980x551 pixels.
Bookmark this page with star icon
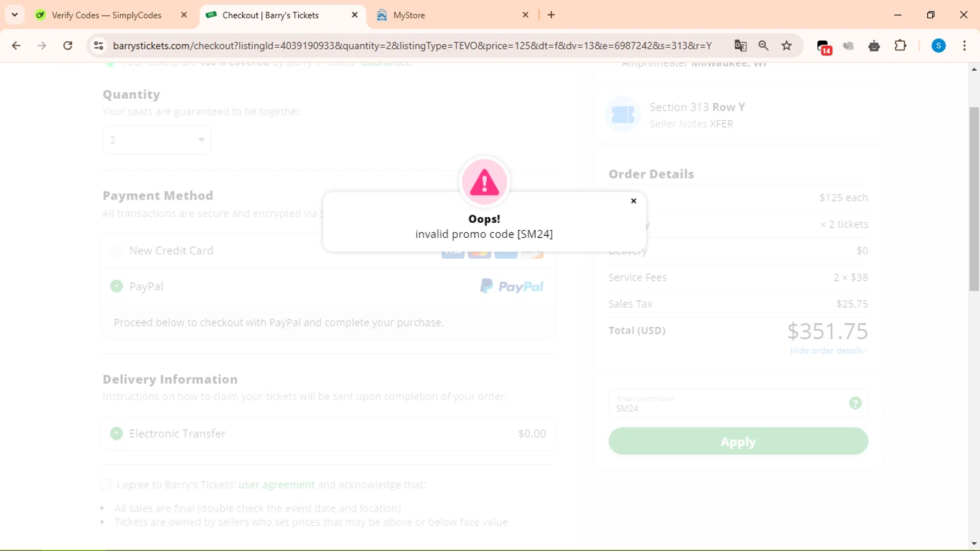pos(787,46)
